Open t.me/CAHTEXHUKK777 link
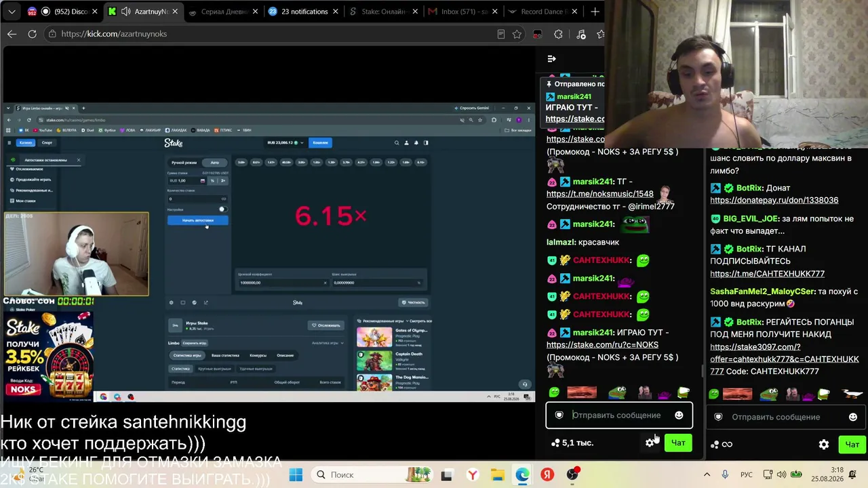This screenshot has width=868, height=488. pos(767,274)
